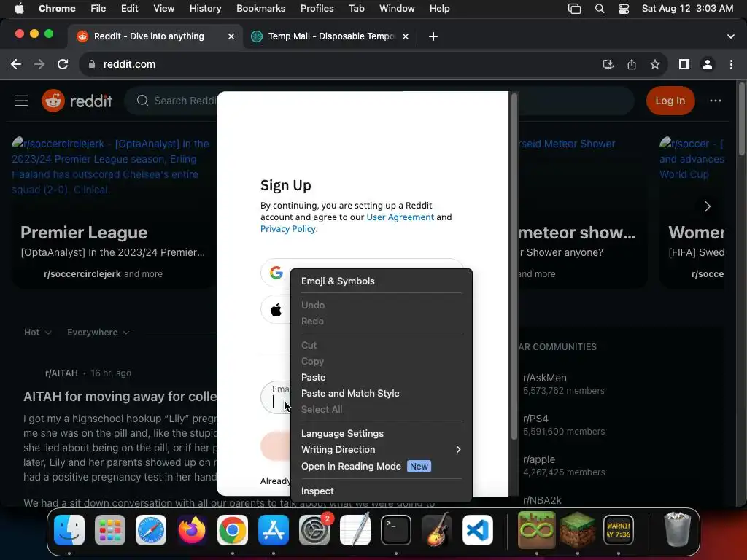Open System Settings from the dock
Screen dimensions: 747x560
[x=314, y=530]
